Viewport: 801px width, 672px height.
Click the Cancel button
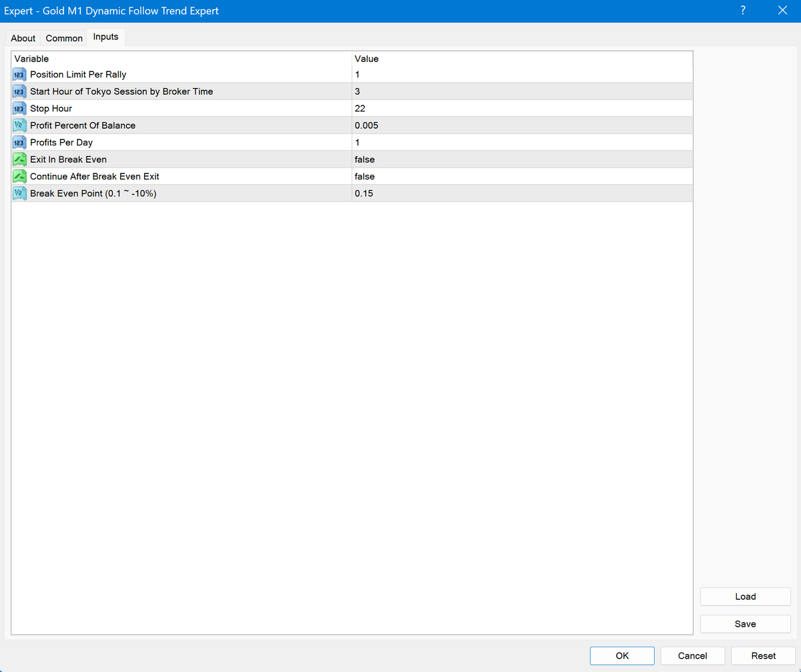pos(692,656)
